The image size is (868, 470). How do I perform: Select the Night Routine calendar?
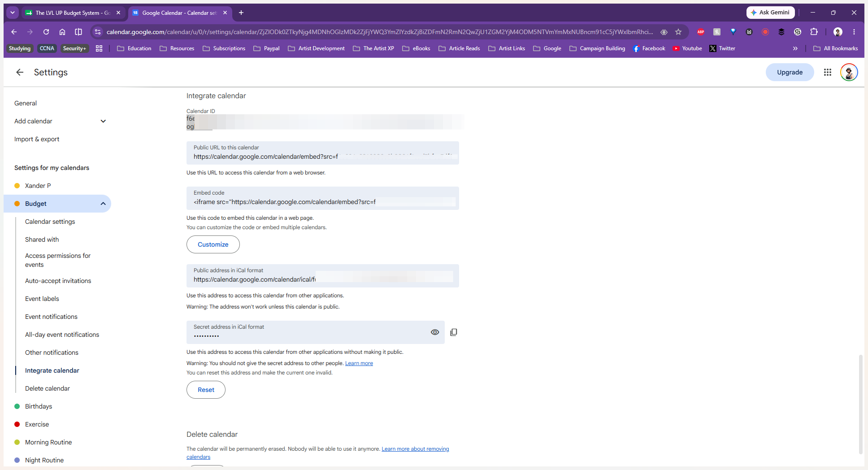[x=44, y=460]
